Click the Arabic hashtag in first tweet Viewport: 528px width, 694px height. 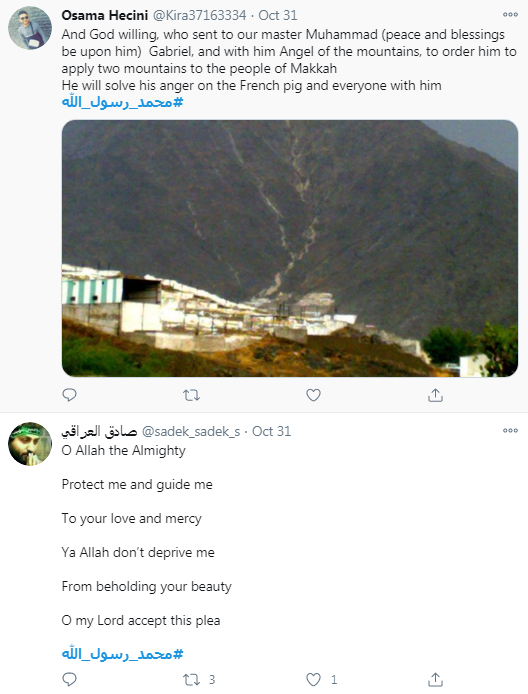click(x=123, y=103)
